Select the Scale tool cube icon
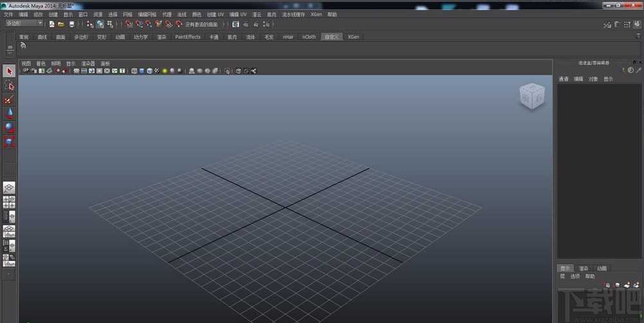The width and height of the screenshot is (644, 323). click(9, 142)
